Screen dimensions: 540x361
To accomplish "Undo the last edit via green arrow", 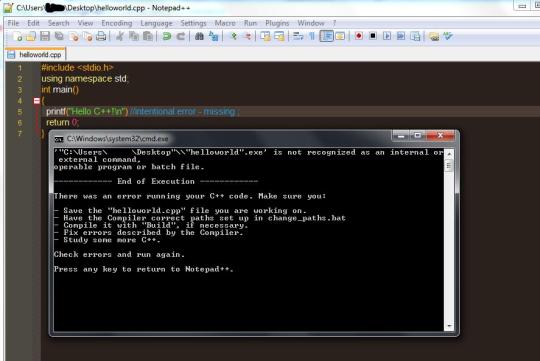I will pyautogui.click(x=167, y=36).
